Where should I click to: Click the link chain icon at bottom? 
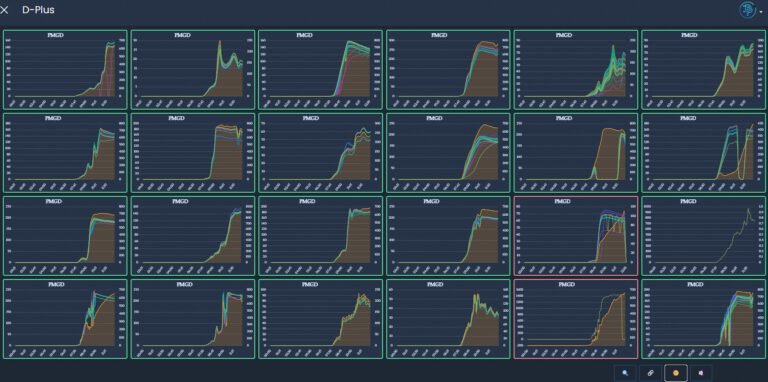point(650,373)
